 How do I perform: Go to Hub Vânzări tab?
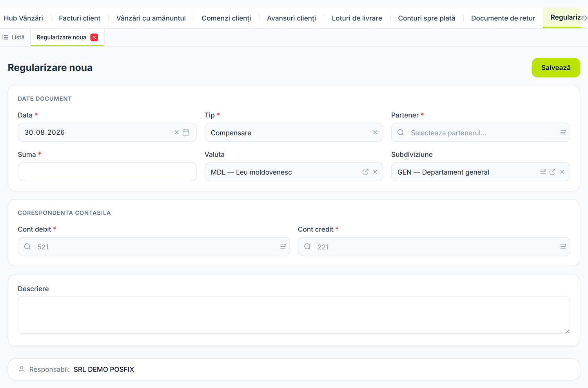tap(24, 18)
